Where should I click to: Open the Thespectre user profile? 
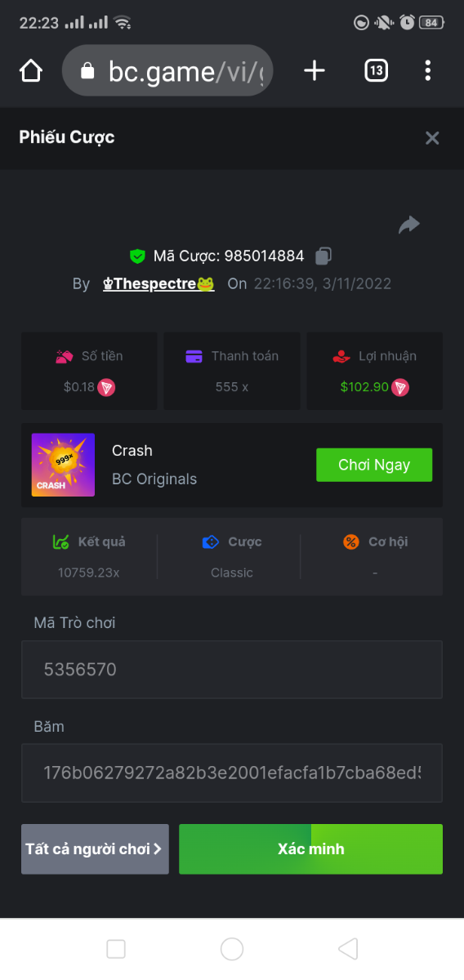[158, 284]
